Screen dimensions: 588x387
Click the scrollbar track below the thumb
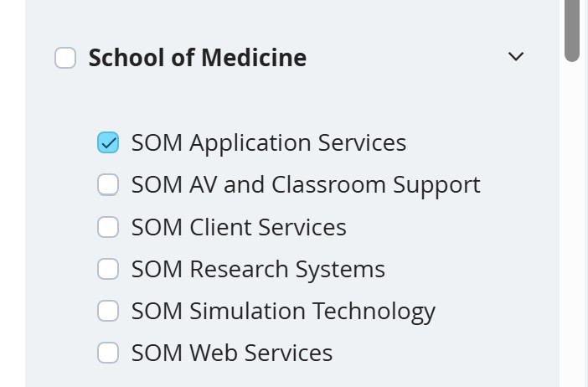coord(572,225)
